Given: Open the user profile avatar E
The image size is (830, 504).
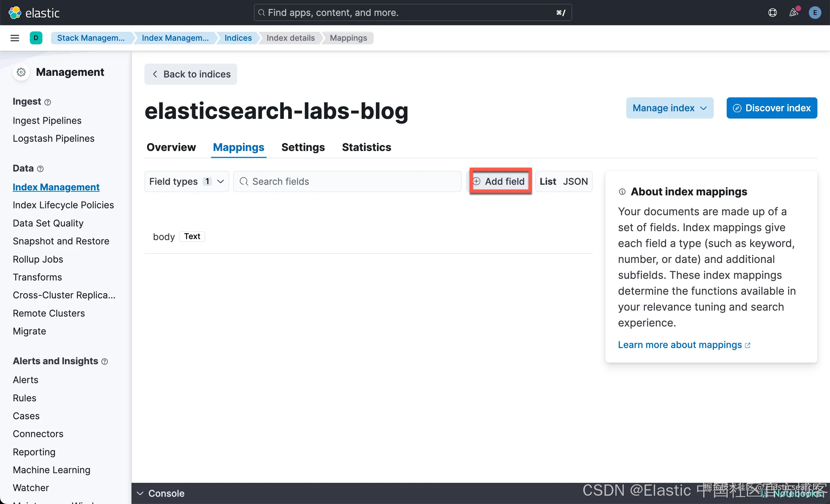Looking at the screenshot, I should point(814,13).
